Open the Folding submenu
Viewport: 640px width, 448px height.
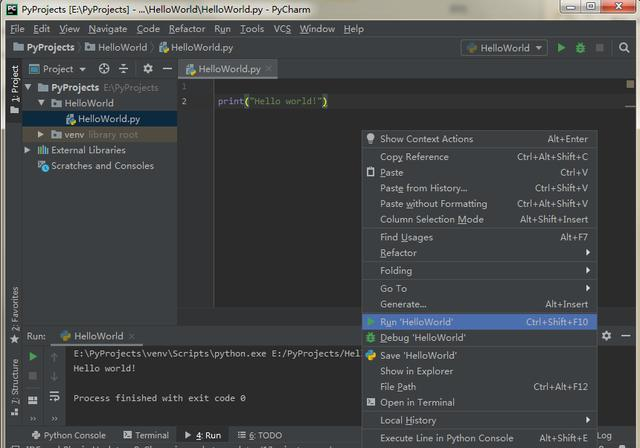point(480,271)
